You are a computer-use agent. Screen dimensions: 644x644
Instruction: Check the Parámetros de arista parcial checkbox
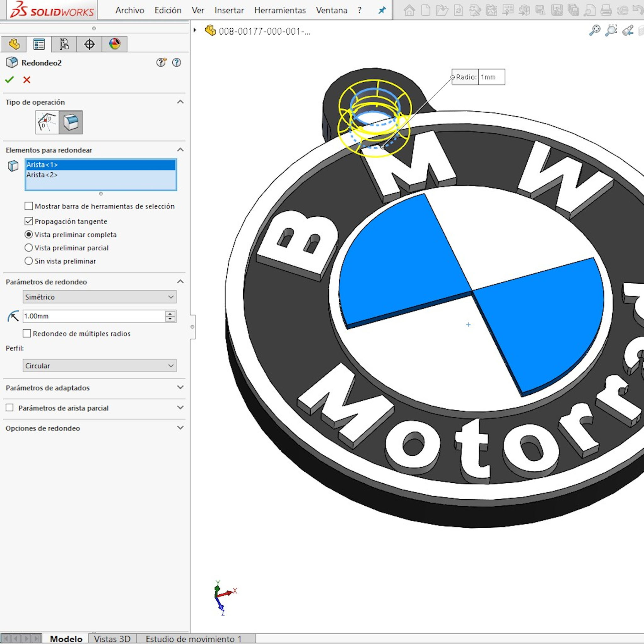10,408
